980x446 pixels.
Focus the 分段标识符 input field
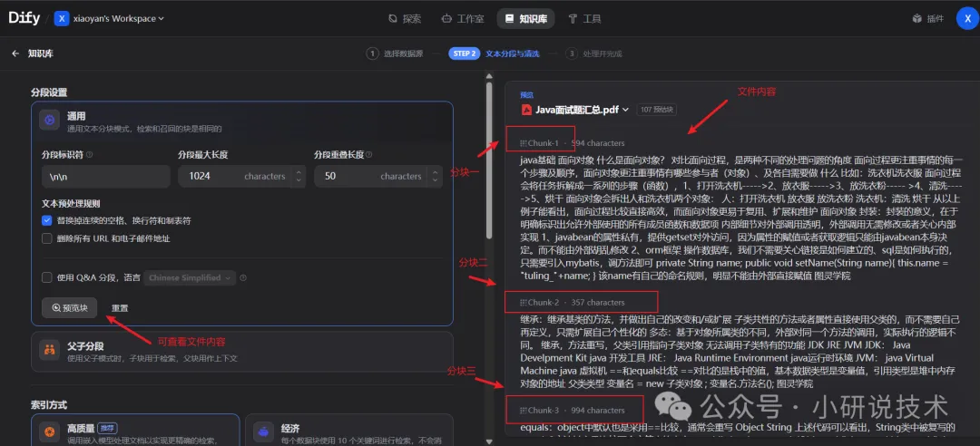pyautogui.click(x=105, y=176)
